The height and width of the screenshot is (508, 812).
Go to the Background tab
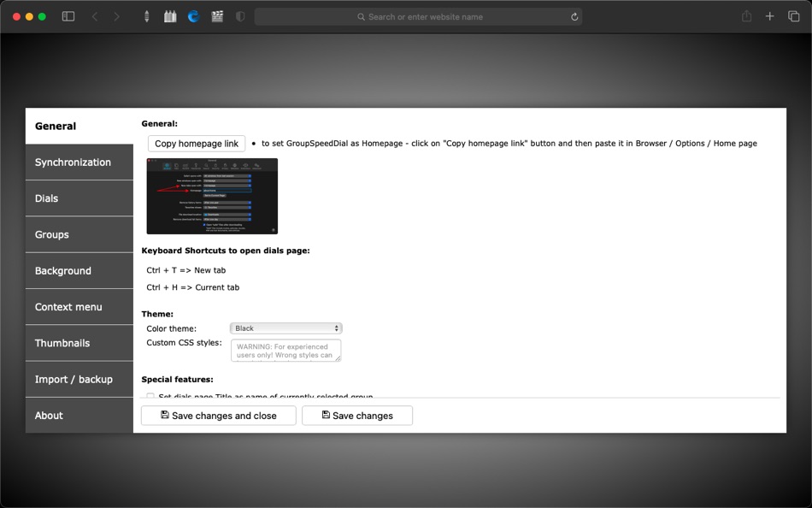coord(79,270)
